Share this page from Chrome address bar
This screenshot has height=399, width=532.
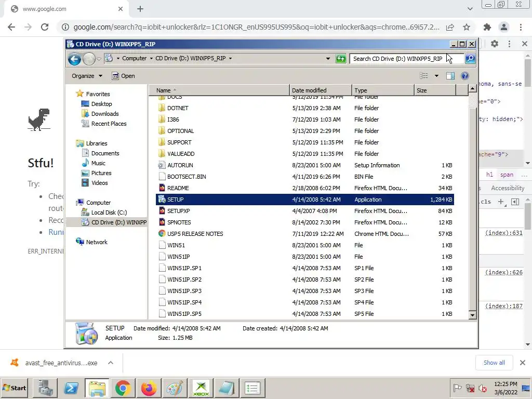pyautogui.click(x=450, y=27)
